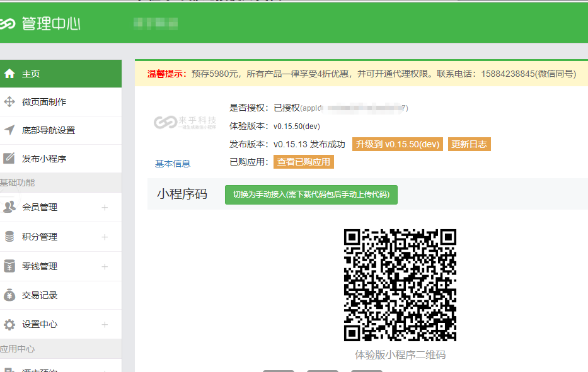Expand the 零钱管理 submenu plus sign
The width and height of the screenshot is (588, 372).
105,267
